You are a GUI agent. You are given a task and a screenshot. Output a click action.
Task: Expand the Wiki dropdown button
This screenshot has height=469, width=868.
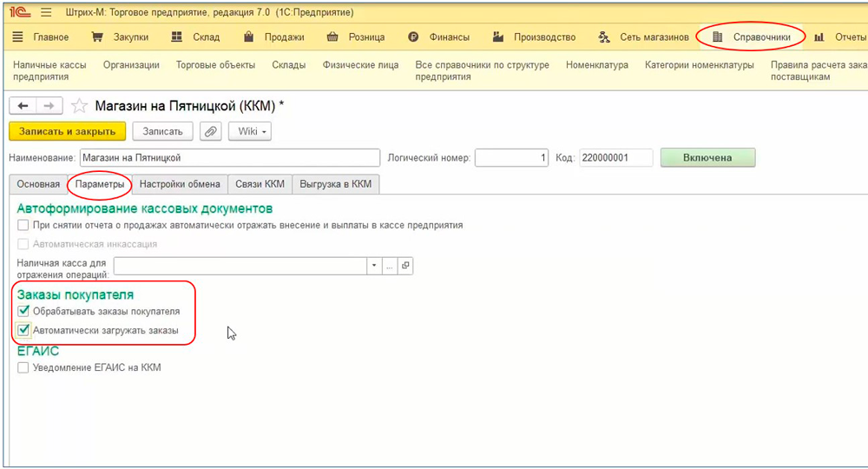(250, 131)
